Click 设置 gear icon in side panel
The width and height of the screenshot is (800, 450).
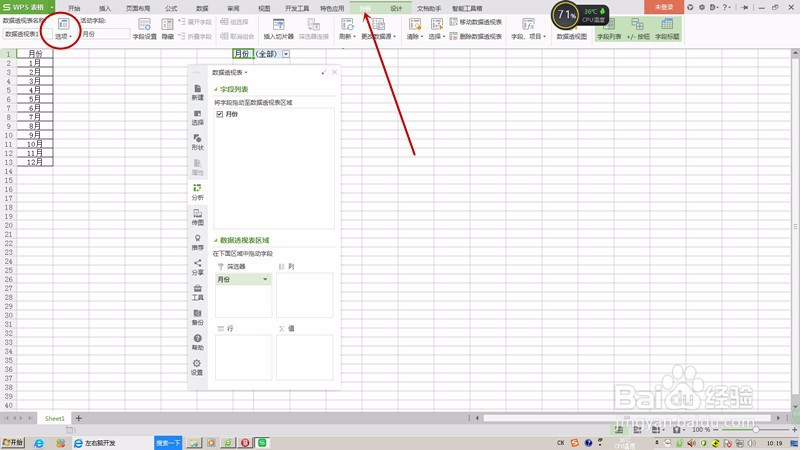[x=197, y=367]
